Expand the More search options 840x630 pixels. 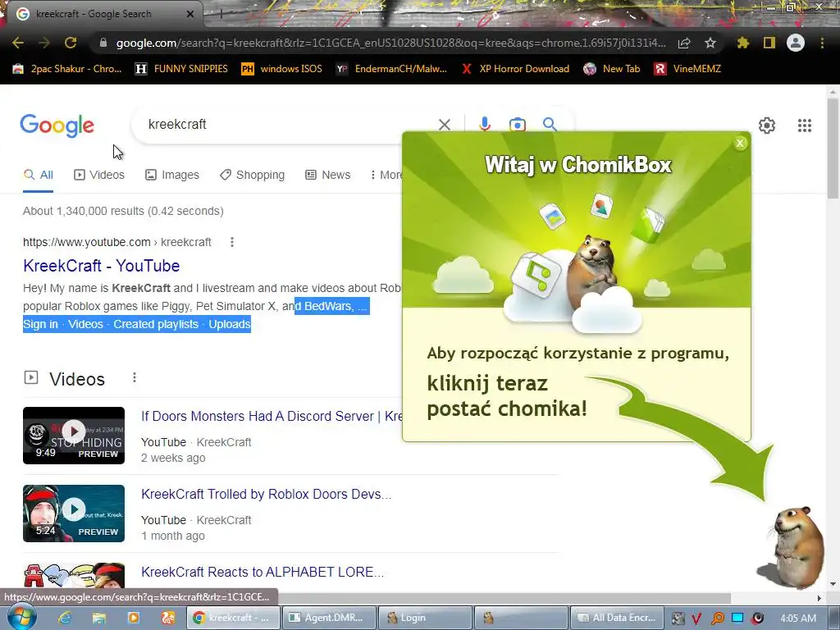point(386,176)
